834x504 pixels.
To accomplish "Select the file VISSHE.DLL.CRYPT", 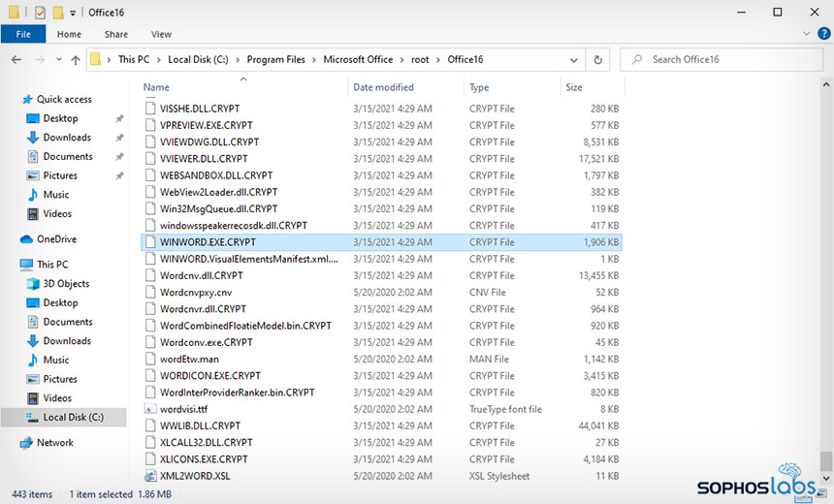I will tap(200, 109).
